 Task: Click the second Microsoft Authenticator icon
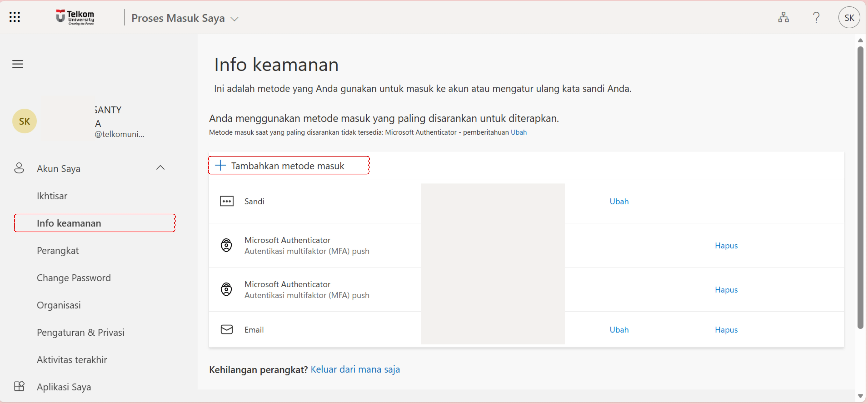226,289
